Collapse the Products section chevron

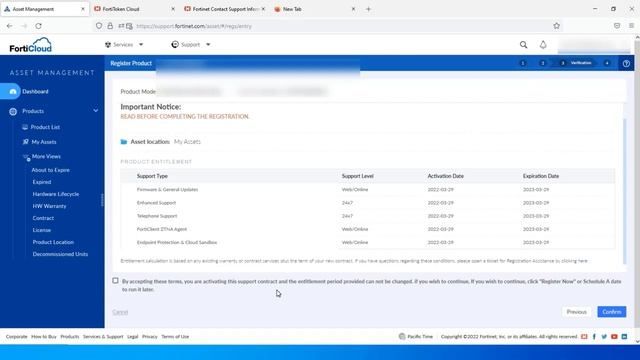[x=96, y=111]
